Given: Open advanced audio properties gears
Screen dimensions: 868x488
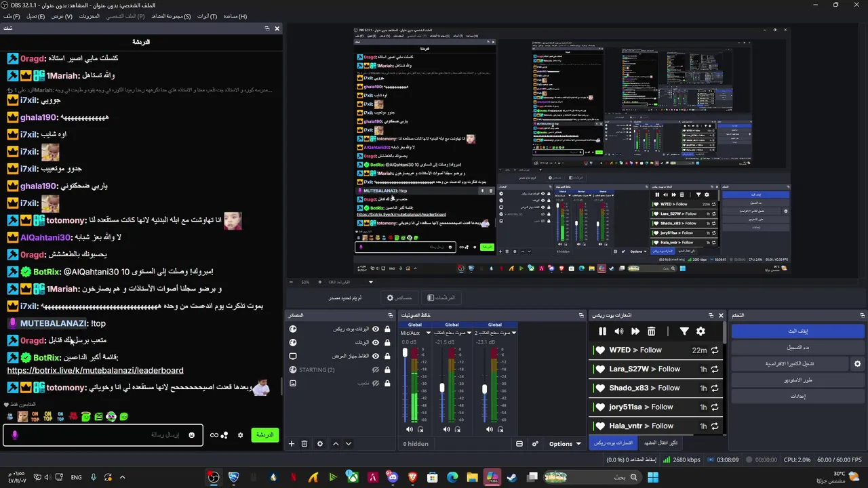Looking at the screenshot, I should 535,444.
